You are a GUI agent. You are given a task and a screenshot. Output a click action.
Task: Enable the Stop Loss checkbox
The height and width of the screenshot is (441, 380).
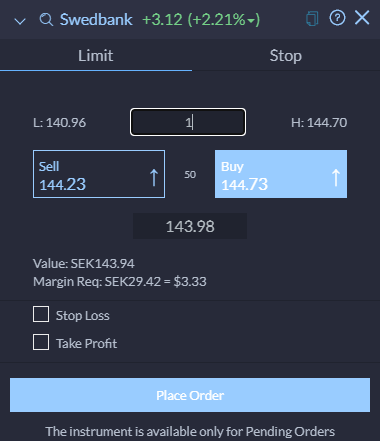pos(41,314)
